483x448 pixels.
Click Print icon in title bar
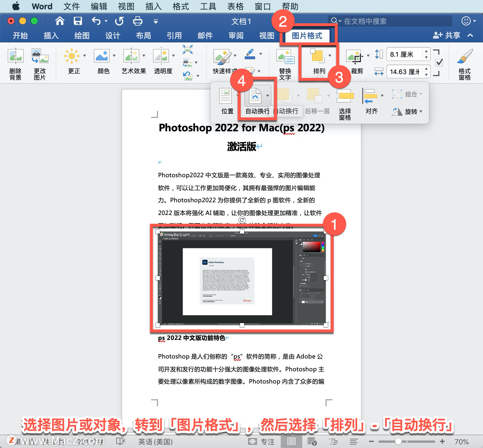137,21
